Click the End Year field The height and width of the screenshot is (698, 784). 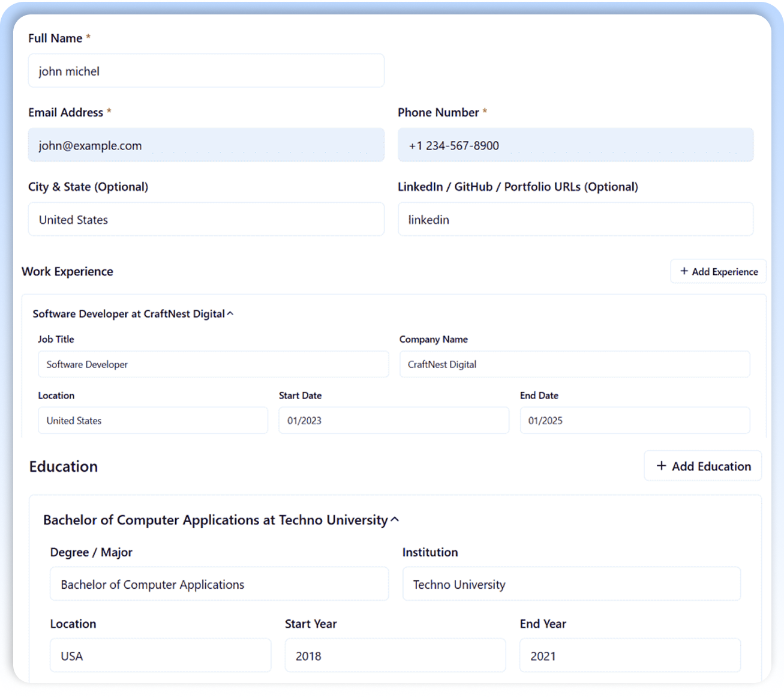click(629, 655)
